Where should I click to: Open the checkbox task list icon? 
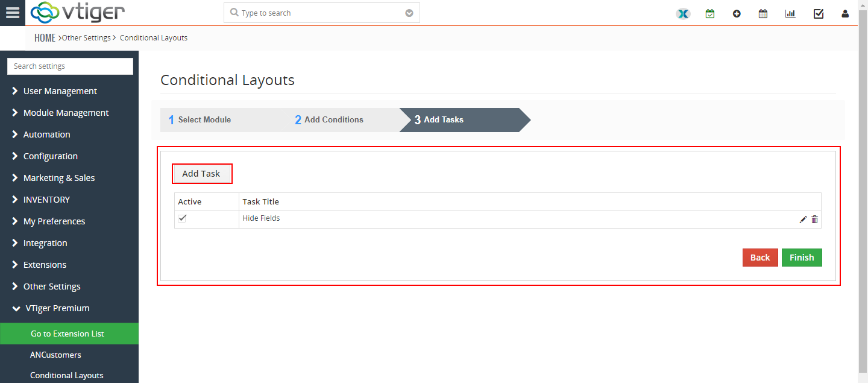pyautogui.click(x=819, y=13)
